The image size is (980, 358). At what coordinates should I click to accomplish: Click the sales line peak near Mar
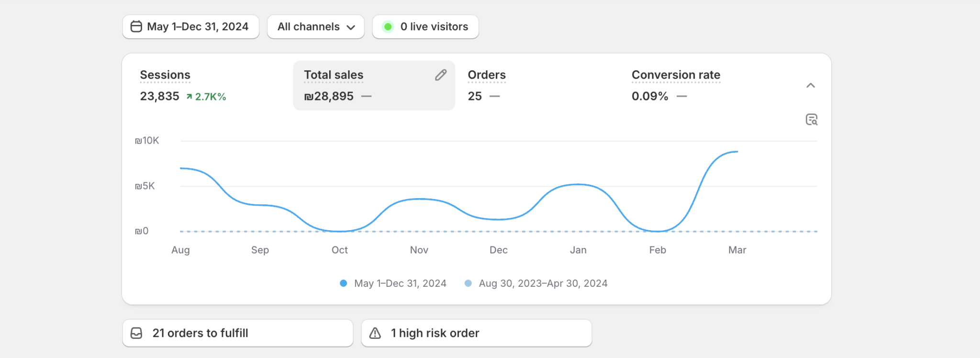tap(736, 152)
